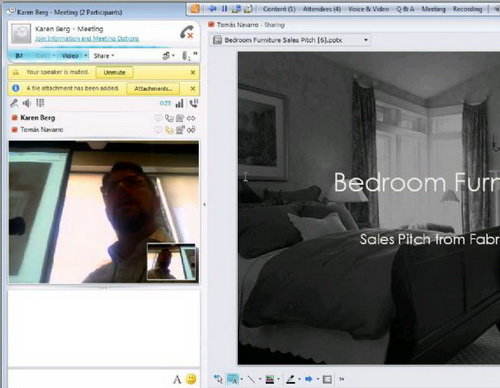
Task: Open the annotation color palette swatch
Action: coord(270,379)
